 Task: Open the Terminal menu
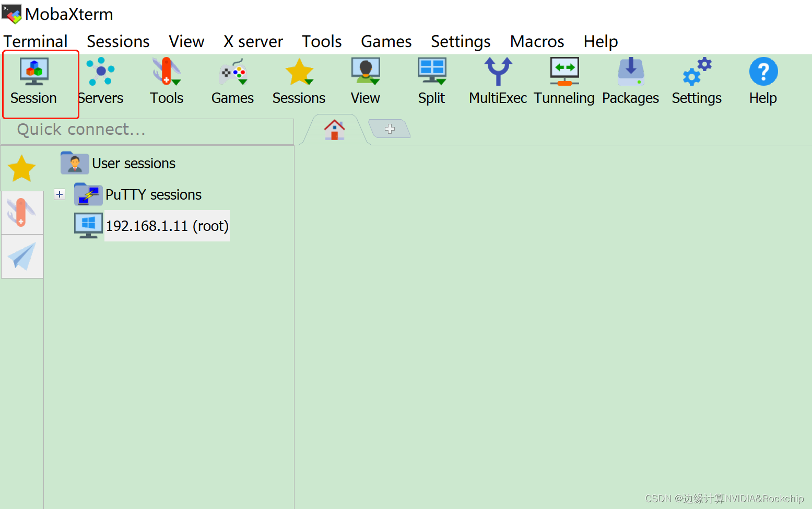(36, 41)
